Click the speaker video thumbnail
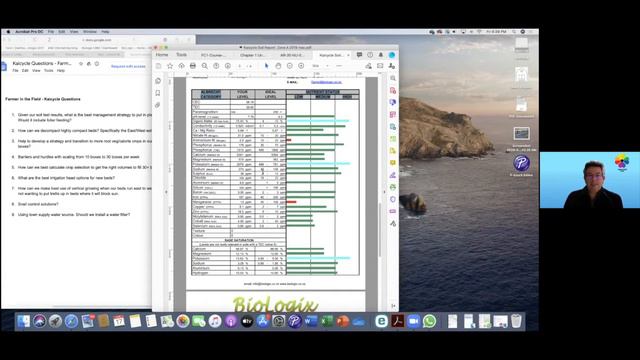This screenshot has width=640, height=360. tap(590, 180)
